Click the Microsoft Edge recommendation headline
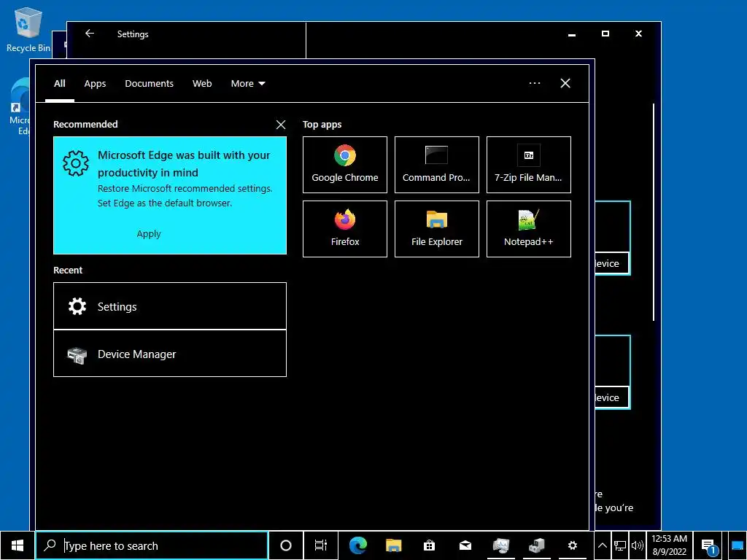The height and width of the screenshot is (560, 747). (x=184, y=164)
